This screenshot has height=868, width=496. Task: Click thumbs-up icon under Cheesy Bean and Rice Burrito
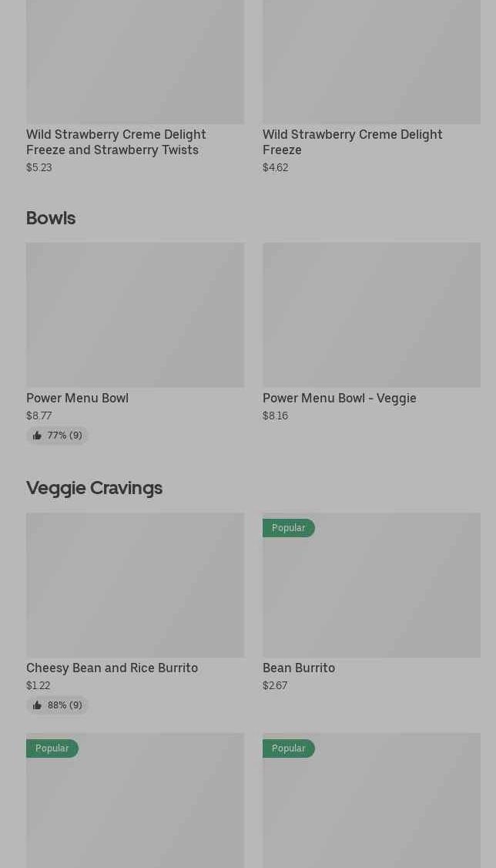click(x=37, y=705)
